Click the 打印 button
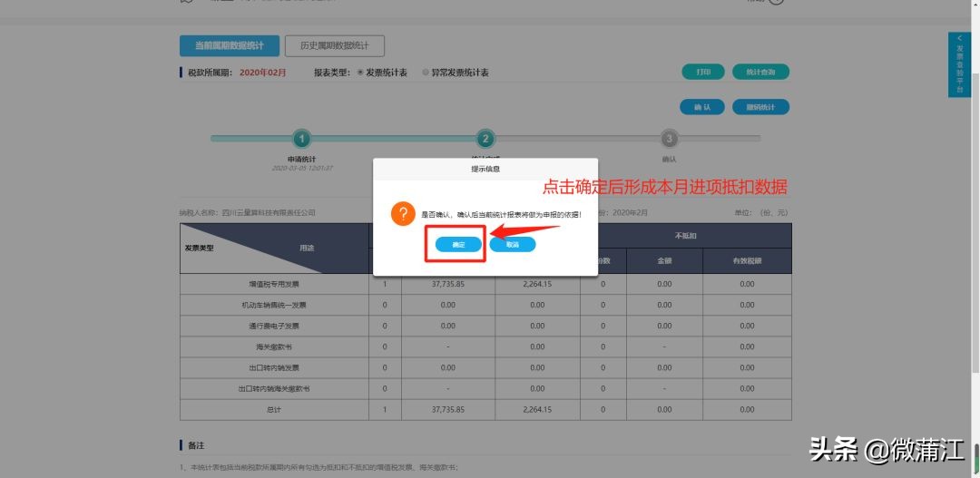Screen dimensions: 980x478 (703, 72)
